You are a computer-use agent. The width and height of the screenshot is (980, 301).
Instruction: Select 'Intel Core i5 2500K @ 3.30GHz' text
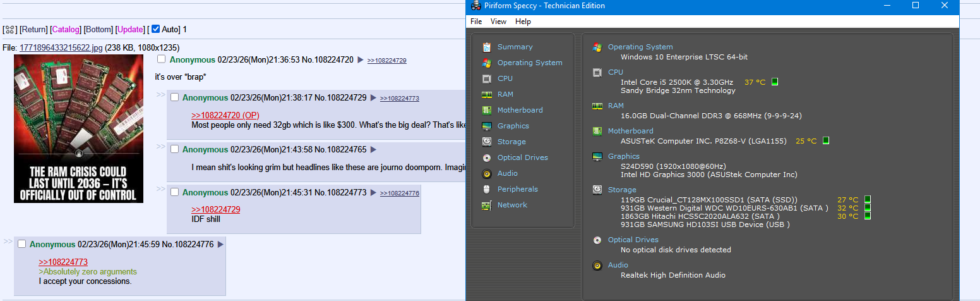click(677, 82)
